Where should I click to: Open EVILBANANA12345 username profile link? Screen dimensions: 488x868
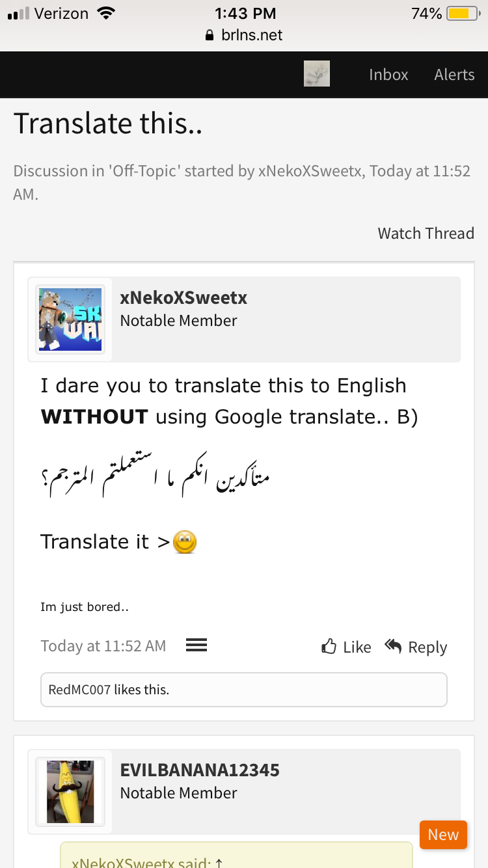(200, 770)
